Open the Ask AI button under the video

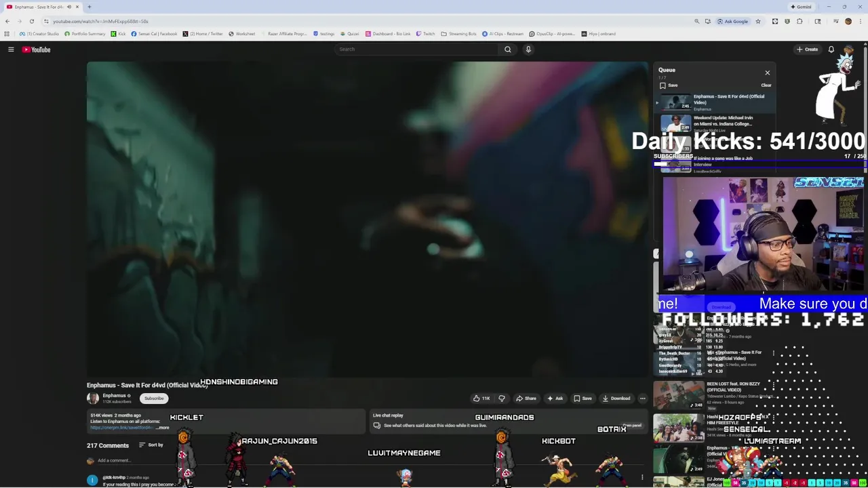pyautogui.click(x=555, y=399)
